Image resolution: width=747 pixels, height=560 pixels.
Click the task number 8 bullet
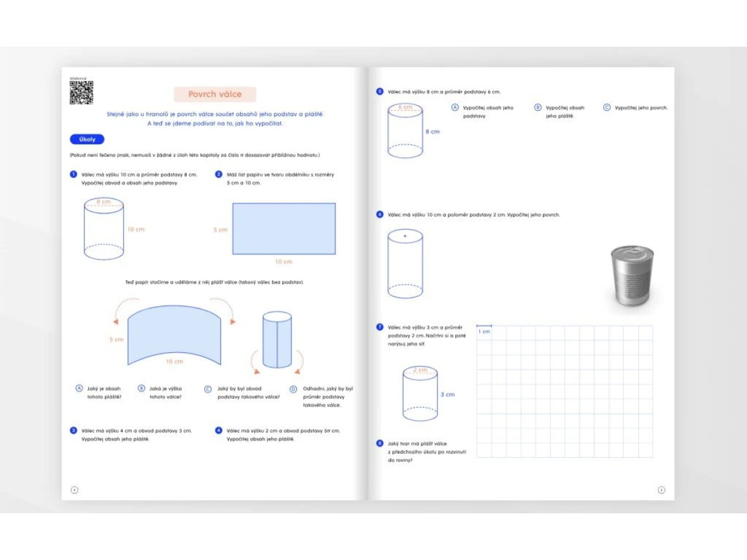tap(380, 443)
